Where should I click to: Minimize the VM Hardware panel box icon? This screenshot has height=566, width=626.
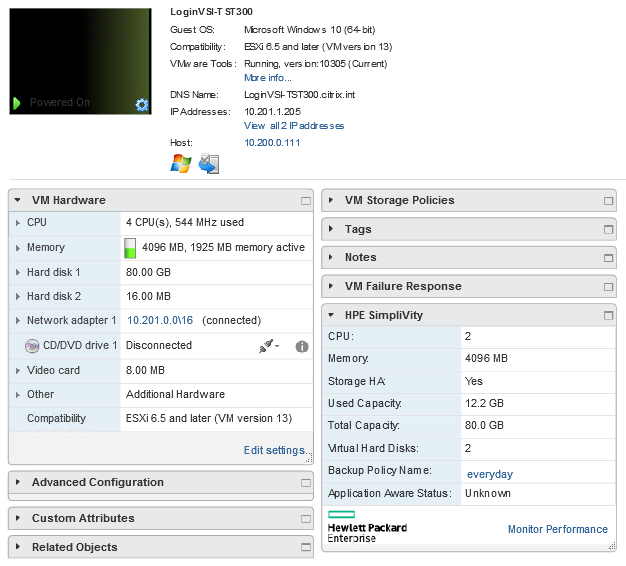tap(306, 201)
